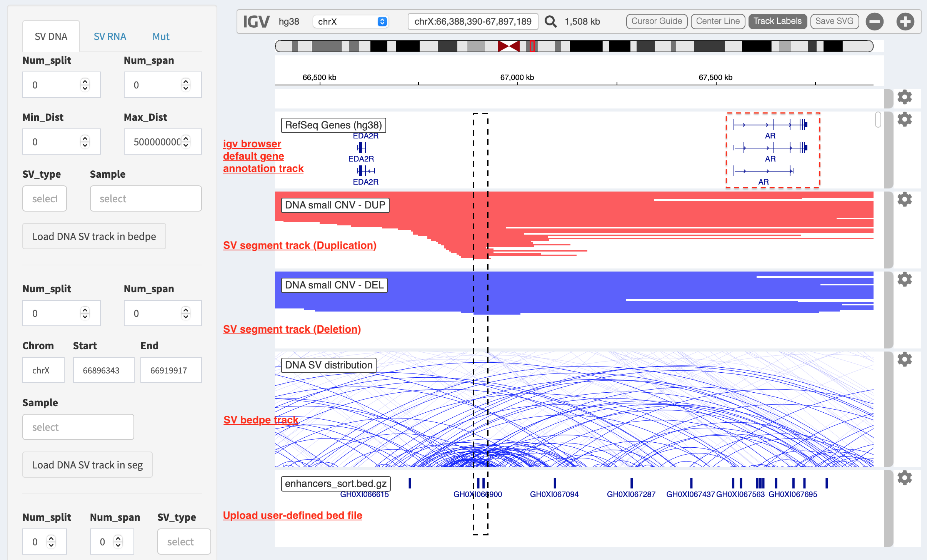Click the red marker on chromosome ideogram

(532, 46)
